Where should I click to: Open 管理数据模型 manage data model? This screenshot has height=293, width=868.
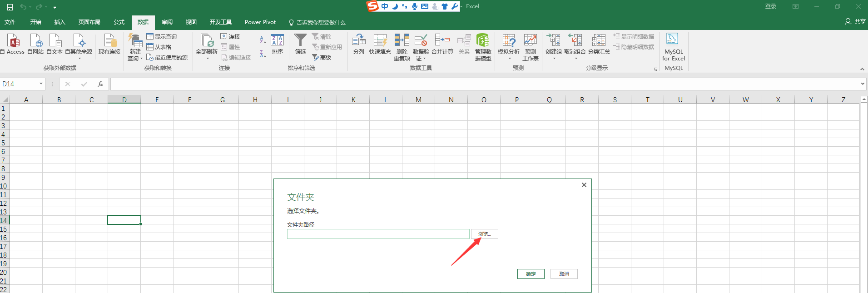(483, 47)
